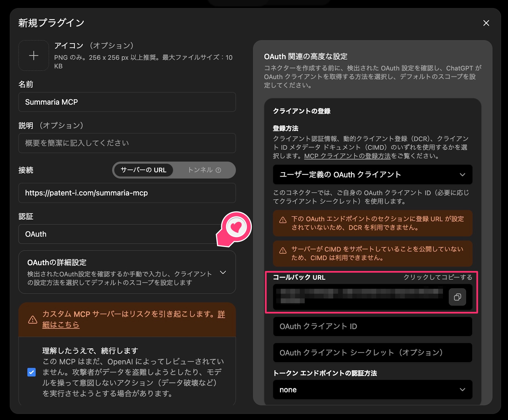Click the トンネル help question icon

[x=218, y=170]
